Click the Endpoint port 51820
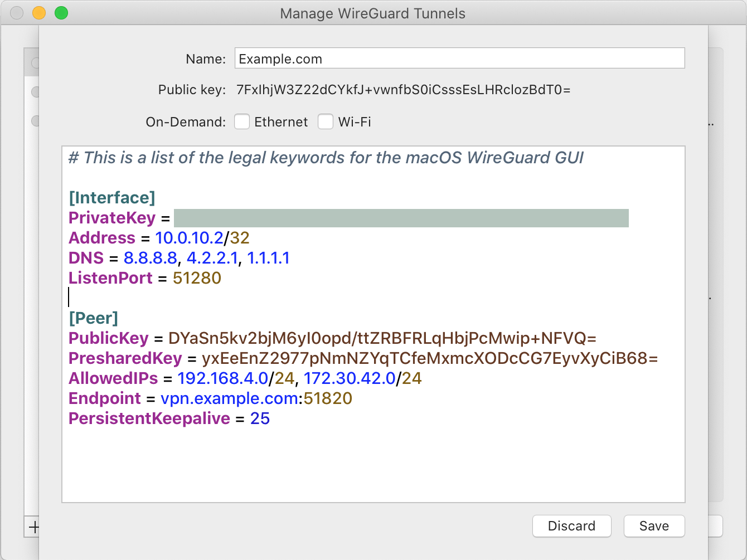 tap(328, 398)
